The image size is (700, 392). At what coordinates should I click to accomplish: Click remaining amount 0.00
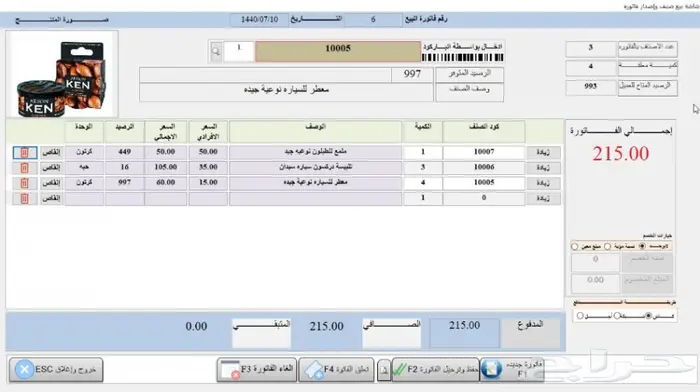tap(196, 327)
